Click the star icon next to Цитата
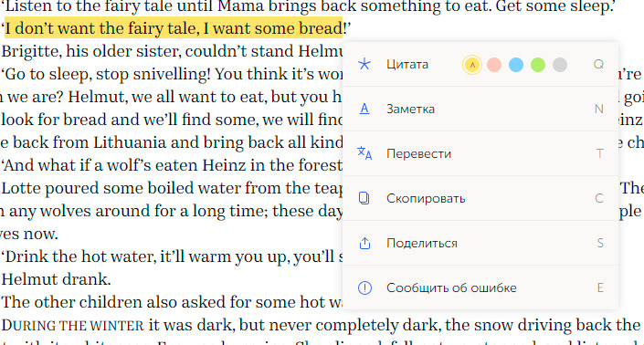 click(x=364, y=64)
